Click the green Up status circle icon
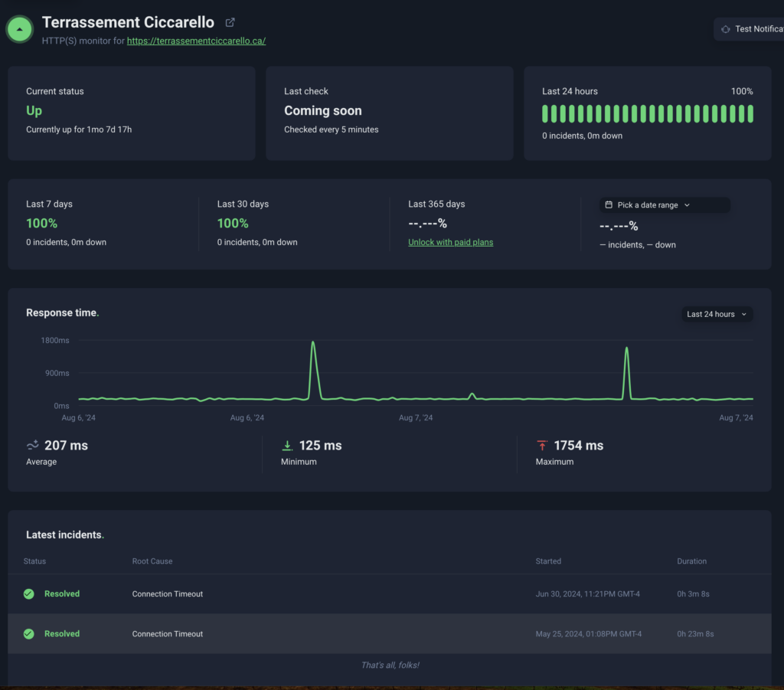The width and height of the screenshot is (784, 690). click(19, 30)
